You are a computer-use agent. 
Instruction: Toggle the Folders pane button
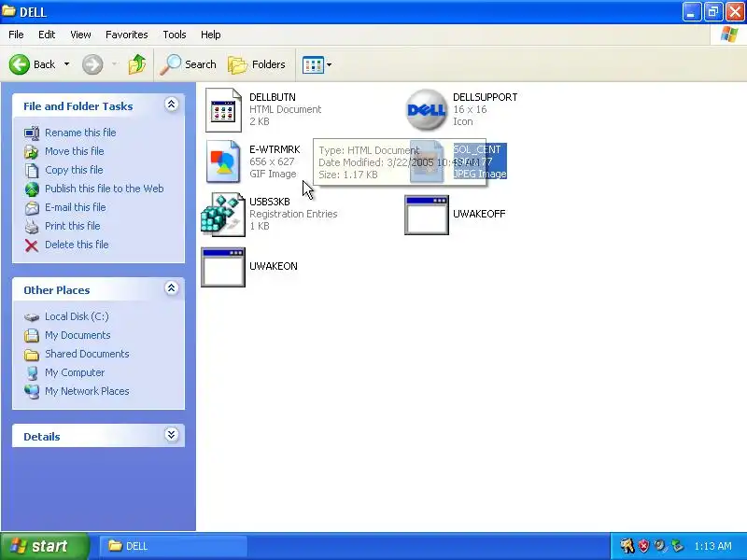click(256, 64)
